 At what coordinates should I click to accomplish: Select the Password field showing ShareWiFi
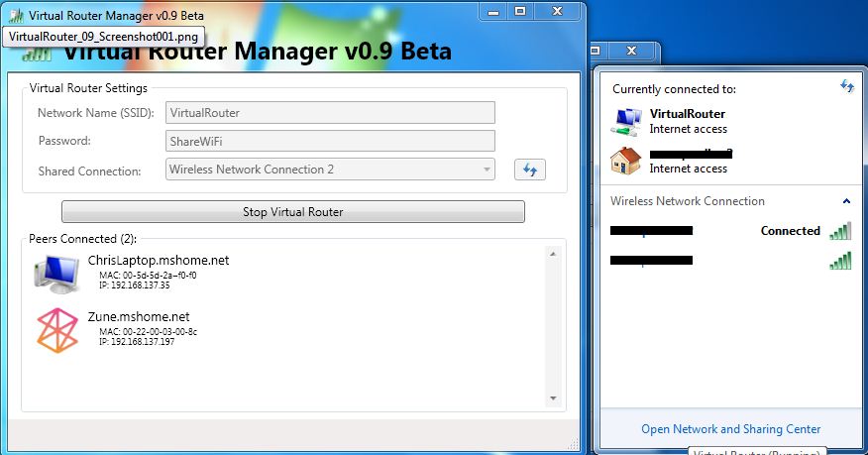tap(330, 141)
